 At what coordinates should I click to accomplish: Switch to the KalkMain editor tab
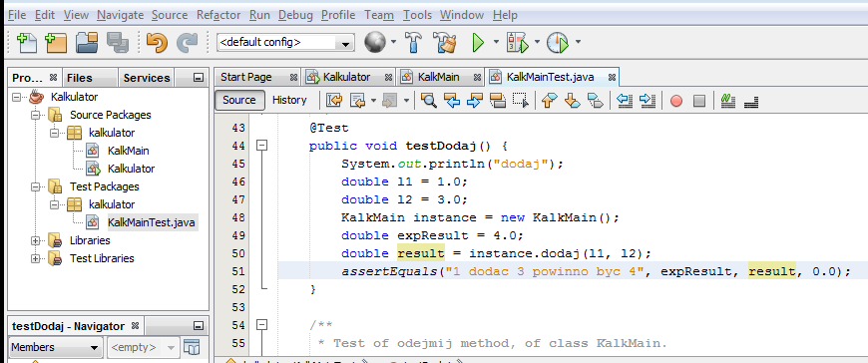coord(438,77)
